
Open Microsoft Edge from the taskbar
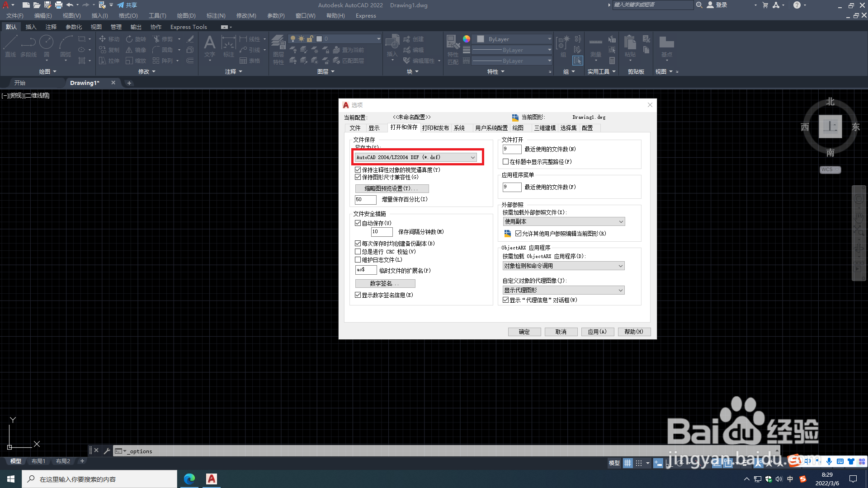189,479
